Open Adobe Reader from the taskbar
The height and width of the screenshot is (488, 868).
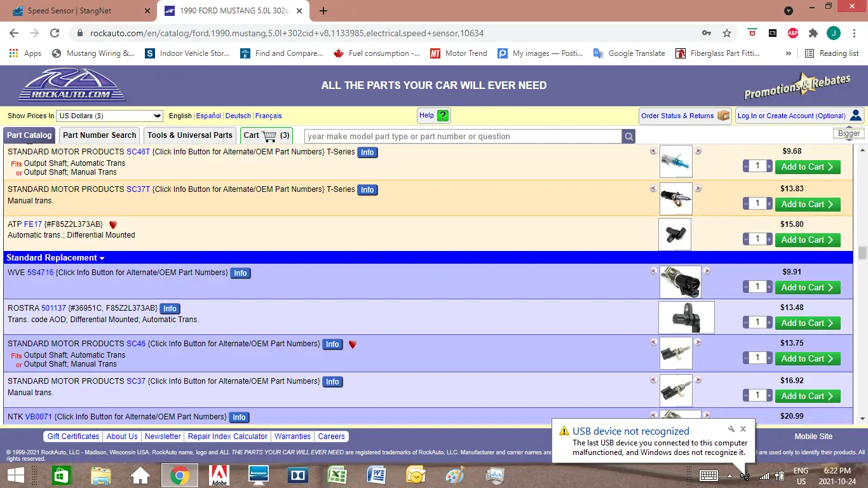tap(219, 475)
